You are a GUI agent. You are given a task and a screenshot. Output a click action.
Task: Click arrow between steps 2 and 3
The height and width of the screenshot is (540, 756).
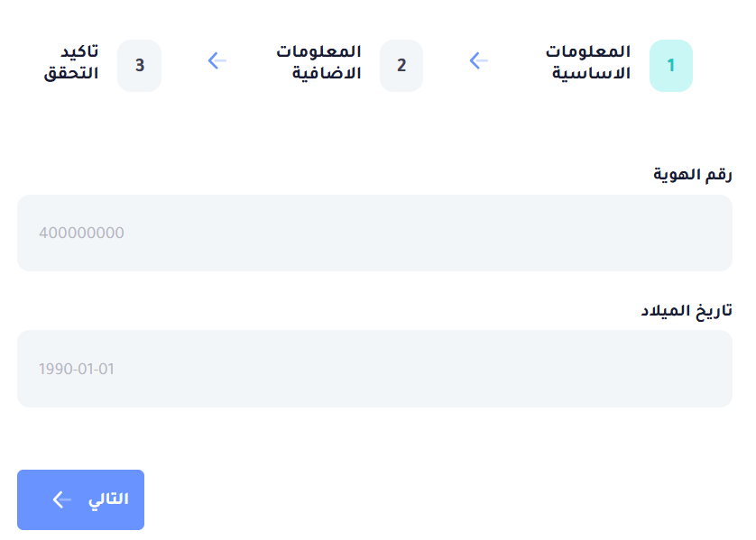217,61
